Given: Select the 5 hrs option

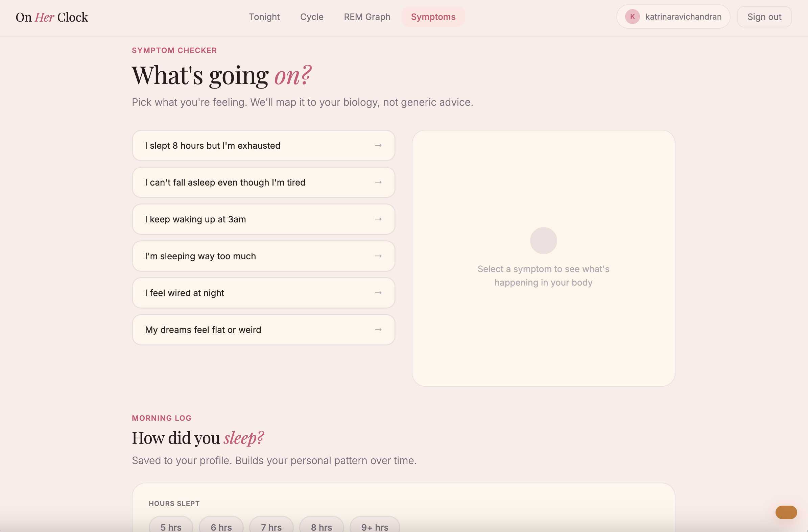Looking at the screenshot, I should (x=171, y=527).
